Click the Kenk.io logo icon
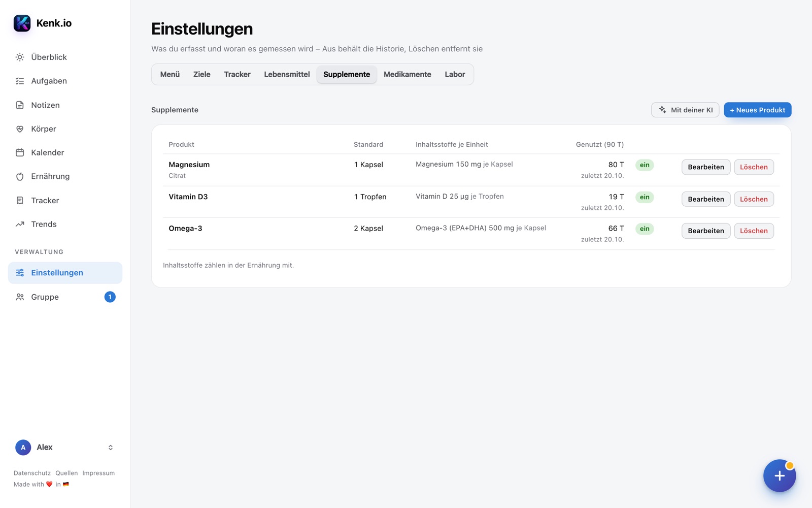The image size is (812, 508). click(22, 23)
